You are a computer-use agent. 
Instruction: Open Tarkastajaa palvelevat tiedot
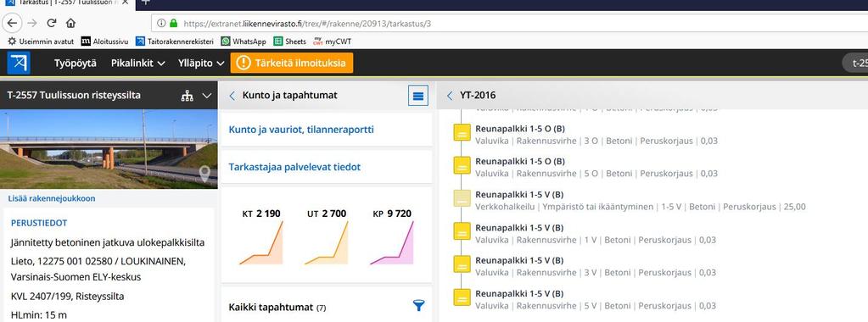[294, 167]
